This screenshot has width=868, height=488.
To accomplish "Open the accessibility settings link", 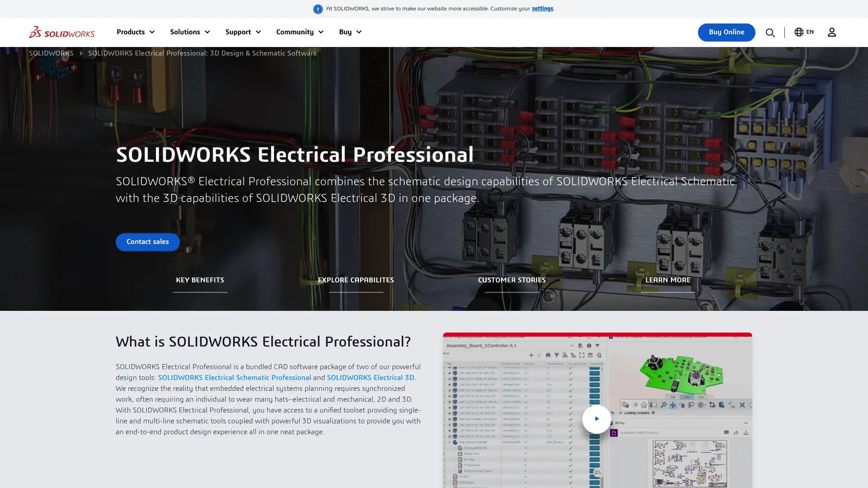I will [542, 9].
